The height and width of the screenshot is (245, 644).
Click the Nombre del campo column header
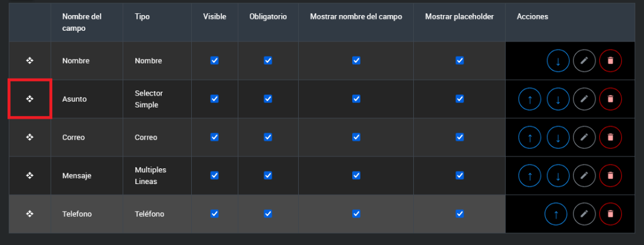coord(82,23)
